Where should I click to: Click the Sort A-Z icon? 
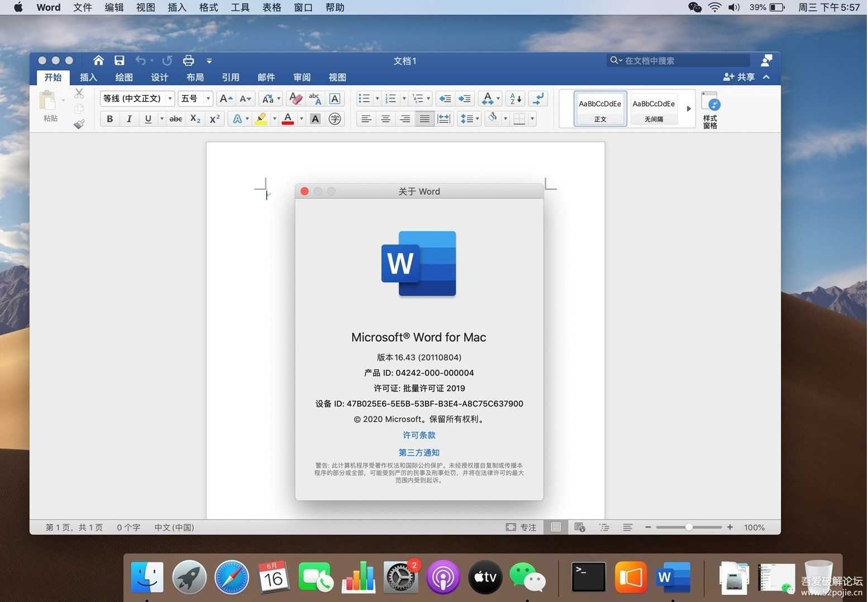pos(515,99)
